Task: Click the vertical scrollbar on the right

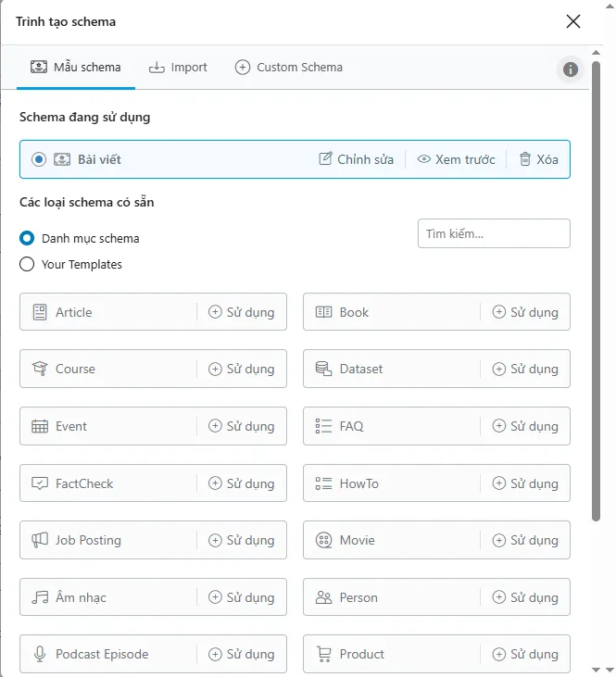Action: [596, 306]
